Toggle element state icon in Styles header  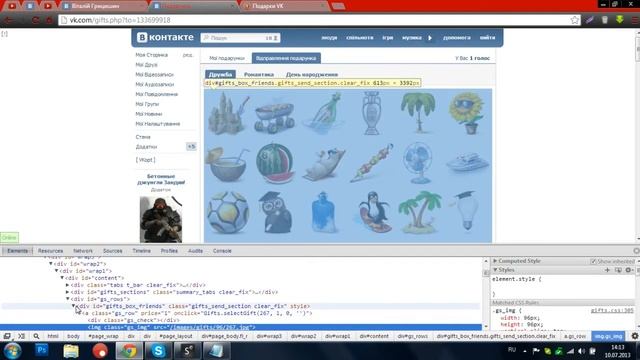[618, 270]
